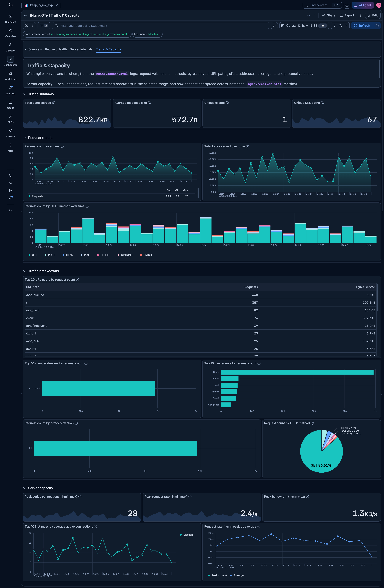384x588 pixels.
Task: Open info tooltip for Total bytes served
Action: (54, 103)
